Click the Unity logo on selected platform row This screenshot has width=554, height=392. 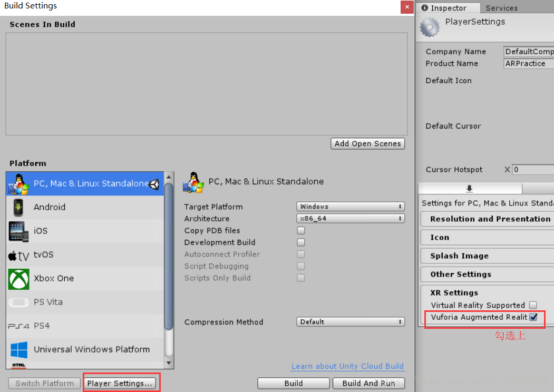click(154, 184)
